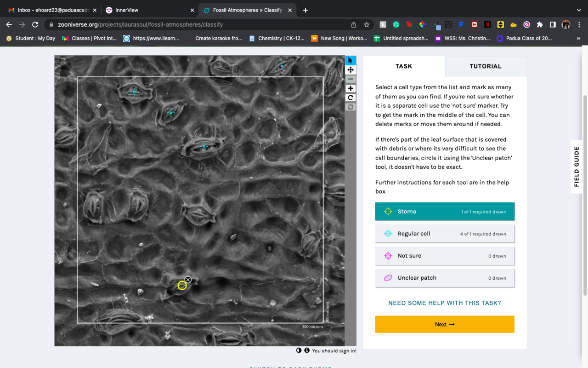Open the subject info icon

(307, 351)
